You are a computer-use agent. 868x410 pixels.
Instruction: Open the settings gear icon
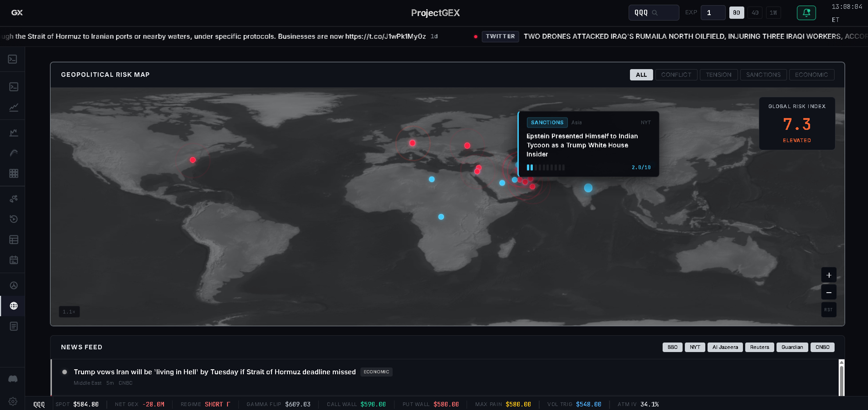click(13, 401)
